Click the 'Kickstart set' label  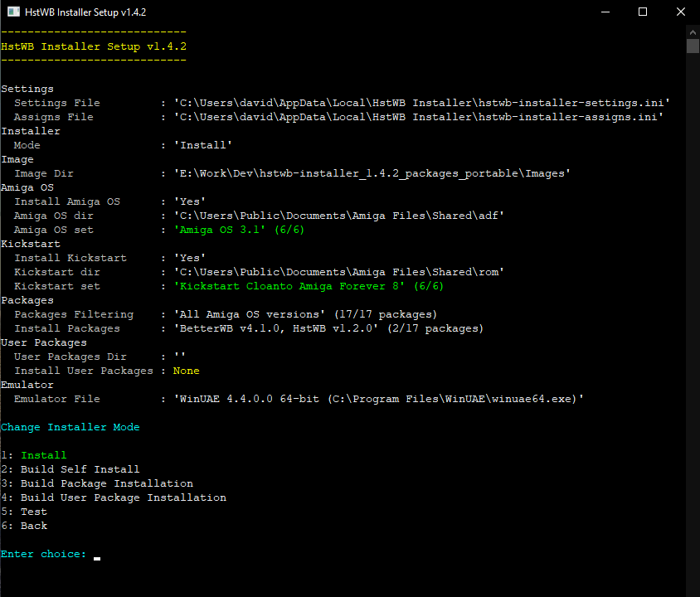pos(57,286)
